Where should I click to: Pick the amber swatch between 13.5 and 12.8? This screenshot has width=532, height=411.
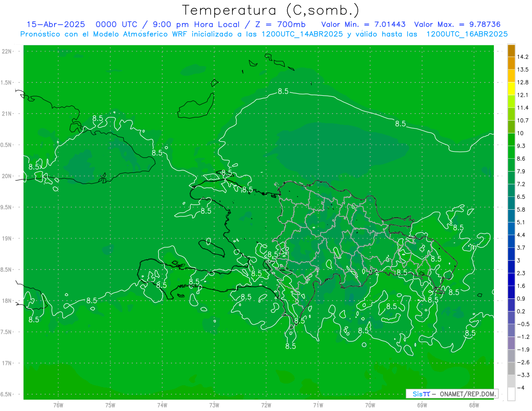[x=511, y=76]
